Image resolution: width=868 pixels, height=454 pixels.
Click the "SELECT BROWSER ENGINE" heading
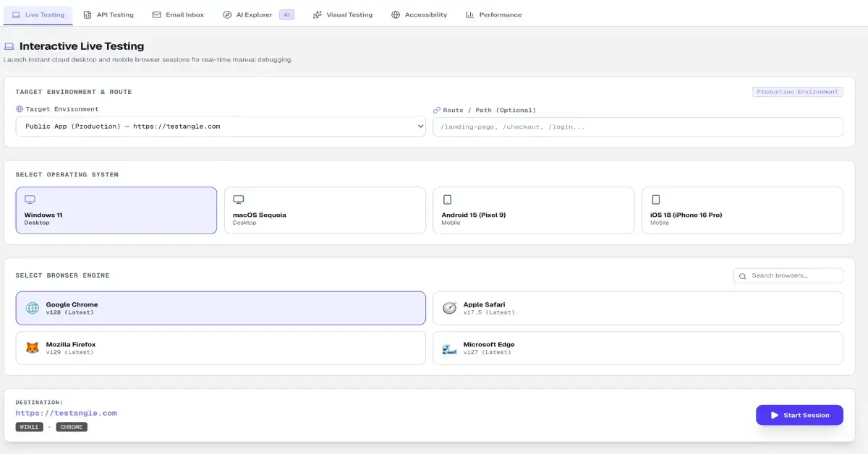tap(63, 275)
